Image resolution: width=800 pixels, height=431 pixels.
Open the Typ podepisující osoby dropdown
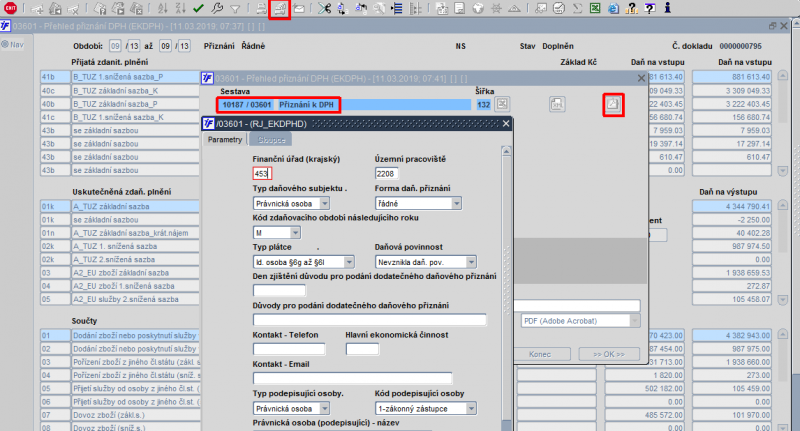coord(324,409)
